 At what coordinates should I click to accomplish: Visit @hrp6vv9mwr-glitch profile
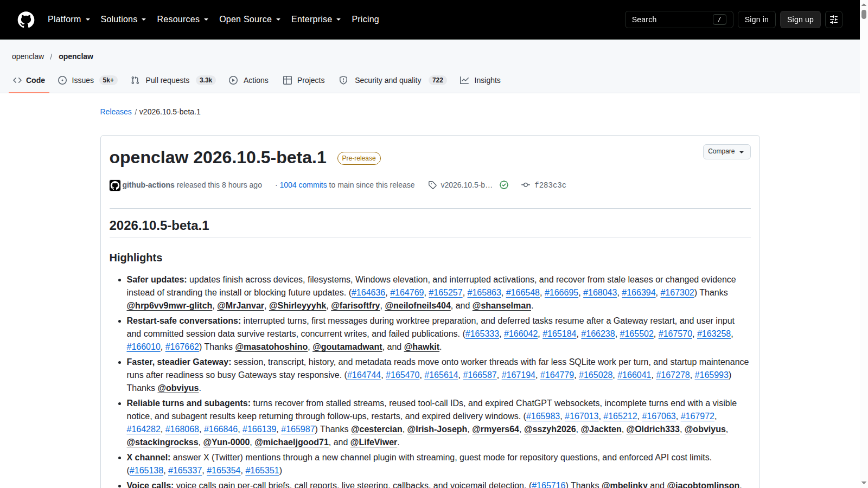(170, 305)
